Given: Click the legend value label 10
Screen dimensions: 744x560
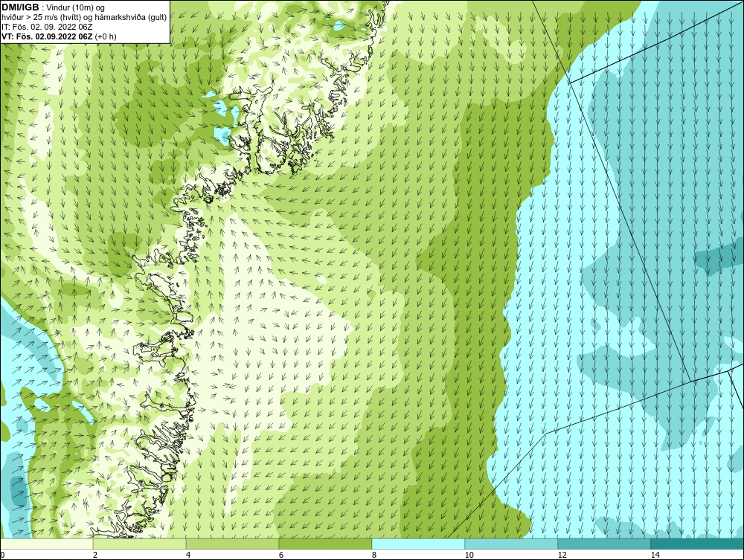Looking at the screenshot, I should pos(469,555).
